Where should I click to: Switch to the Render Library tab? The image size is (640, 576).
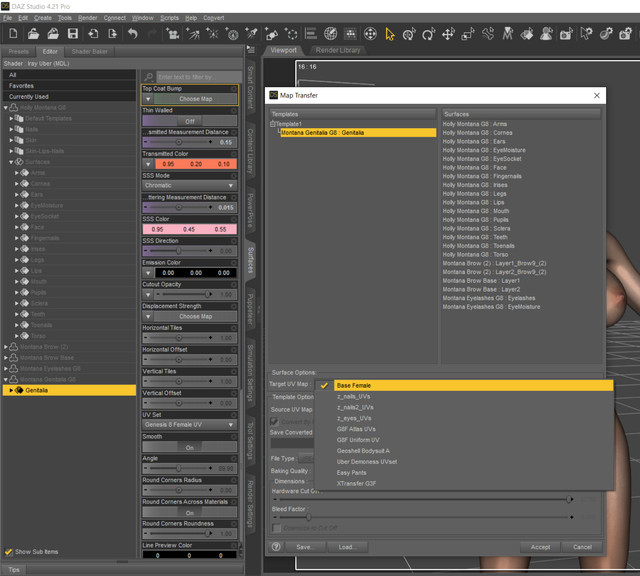[x=338, y=50]
